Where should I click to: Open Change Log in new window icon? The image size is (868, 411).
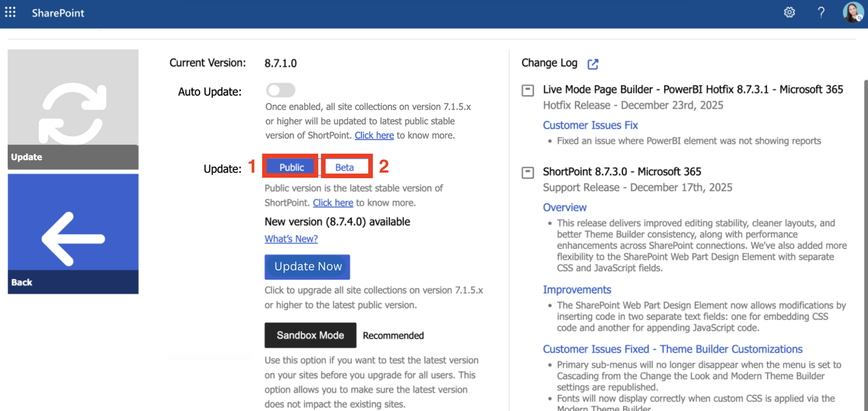[593, 64]
